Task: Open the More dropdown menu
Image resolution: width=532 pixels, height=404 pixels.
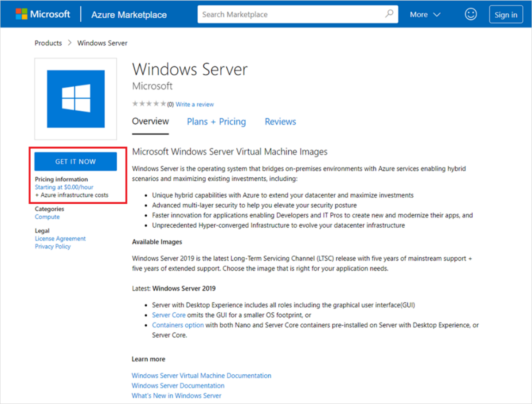Action: tap(424, 14)
